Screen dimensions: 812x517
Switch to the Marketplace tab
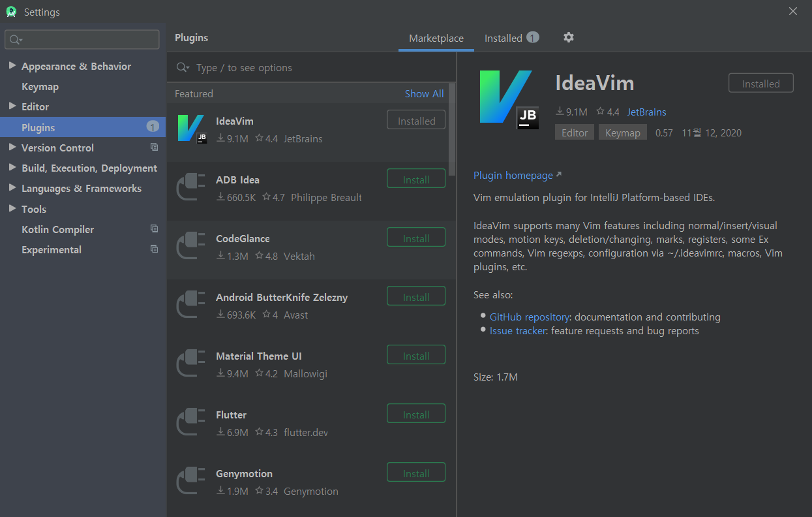[436, 39]
